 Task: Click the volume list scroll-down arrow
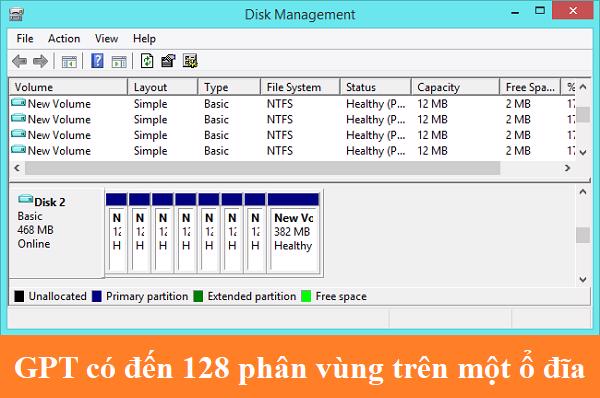click(x=583, y=152)
